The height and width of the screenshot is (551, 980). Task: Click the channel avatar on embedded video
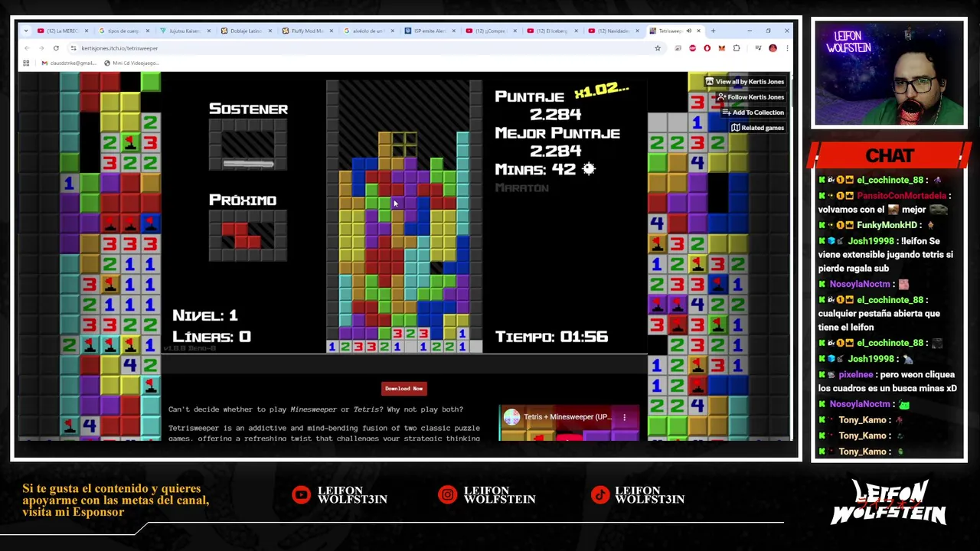[511, 417]
